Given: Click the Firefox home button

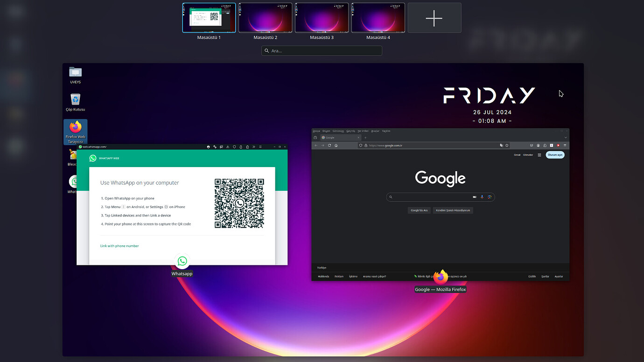Looking at the screenshot, I should (x=336, y=146).
